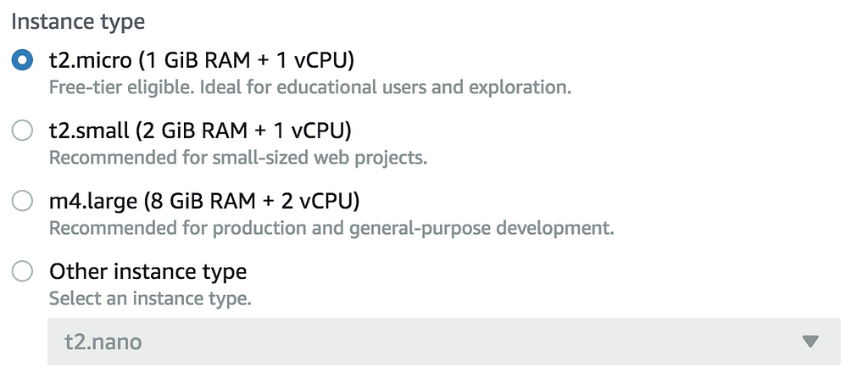The height and width of the screenshot is (384, 868).
Task: Open the t2.nano instance type dropdown
Action: click(443, 342)
